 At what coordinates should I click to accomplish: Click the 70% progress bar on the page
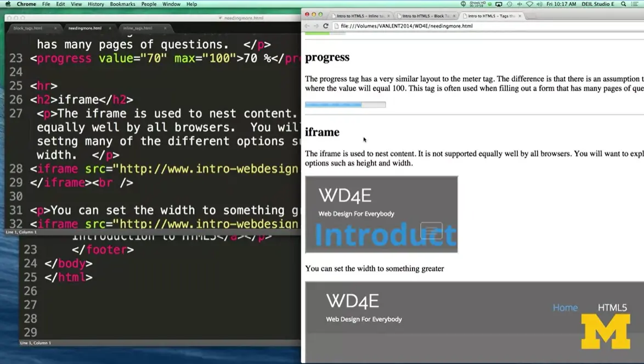(345, 104)
